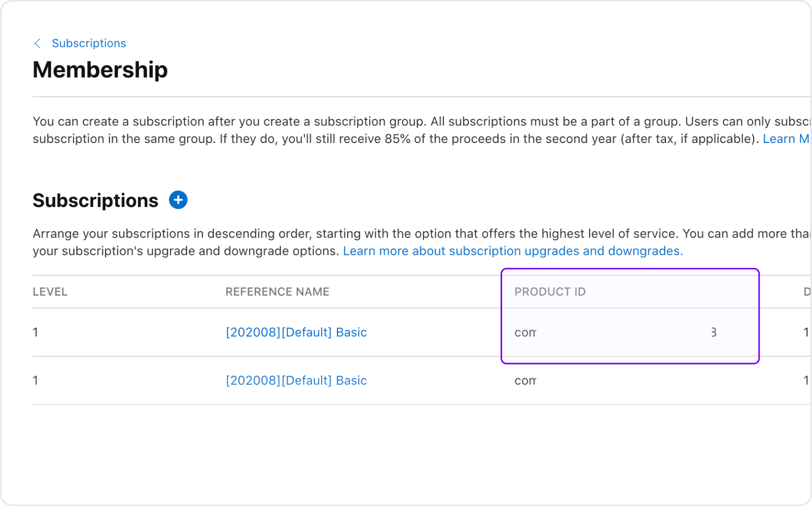Click the LEVEL column header
This screenshot has height=506, width=812.
click(x=50, y=292)
